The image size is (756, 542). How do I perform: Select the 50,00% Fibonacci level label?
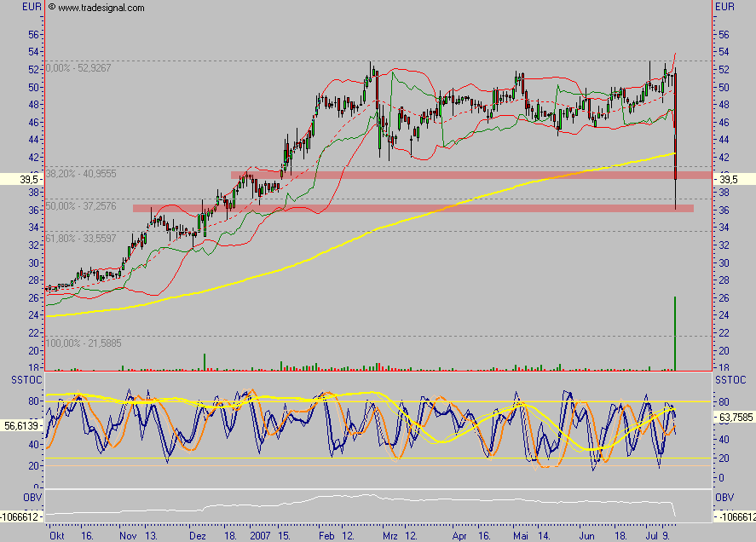tap(81, 206)
